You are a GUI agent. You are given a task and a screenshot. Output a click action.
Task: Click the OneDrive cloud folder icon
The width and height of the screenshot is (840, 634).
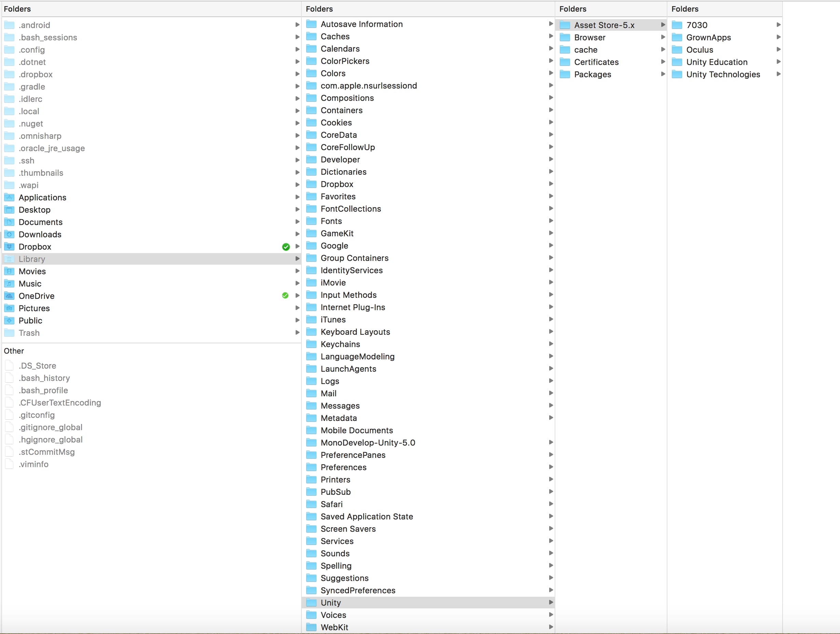point(9,296)
